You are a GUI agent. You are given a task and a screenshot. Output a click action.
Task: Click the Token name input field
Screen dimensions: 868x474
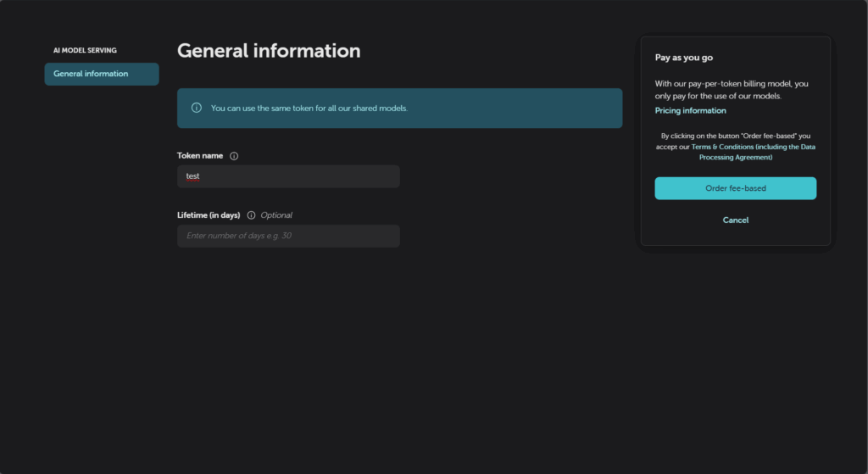[x=288, y=176]
